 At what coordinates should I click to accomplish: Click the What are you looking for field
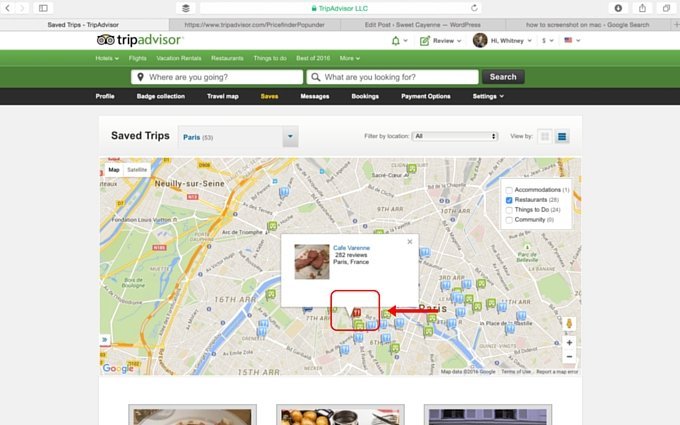point(392,77)
